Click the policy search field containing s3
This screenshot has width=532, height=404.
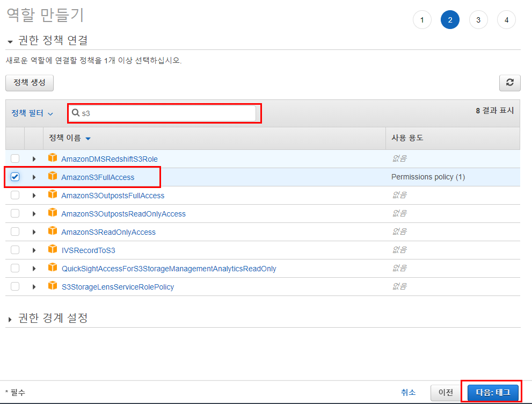click(x=163, y=113)
